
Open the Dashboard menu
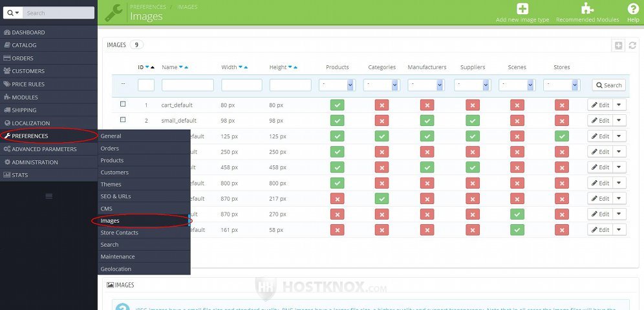click(48, 32)
